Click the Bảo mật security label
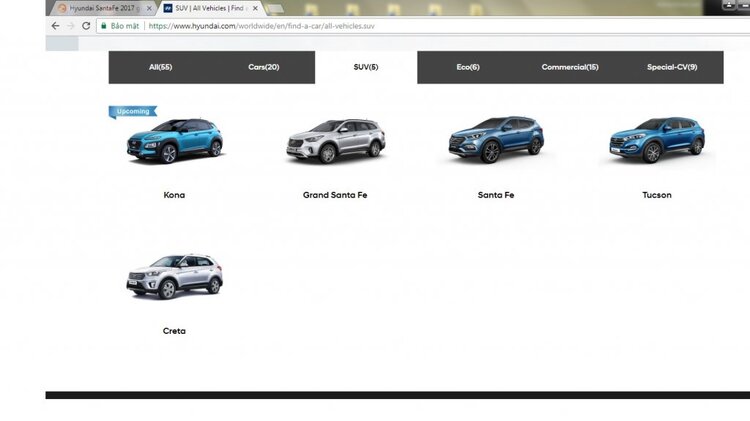The width and height of the screenshot is (750, 421). coord(124,26)
